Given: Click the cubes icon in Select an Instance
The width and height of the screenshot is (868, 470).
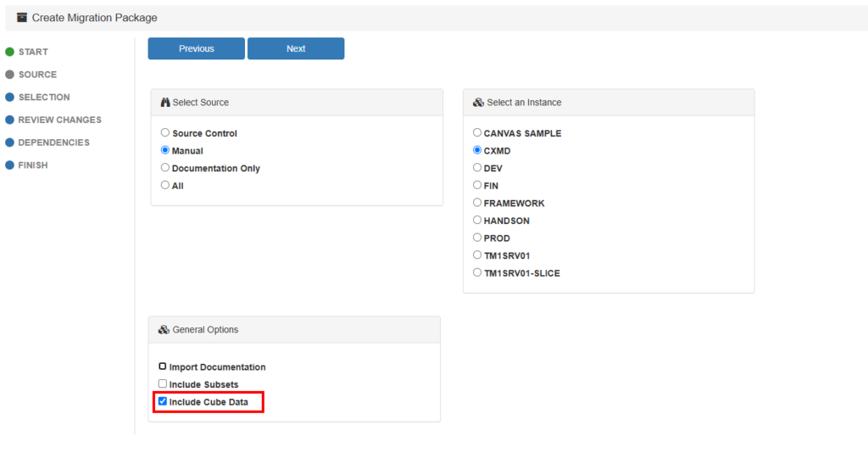Looking at the screenshot, I should 478,103.
